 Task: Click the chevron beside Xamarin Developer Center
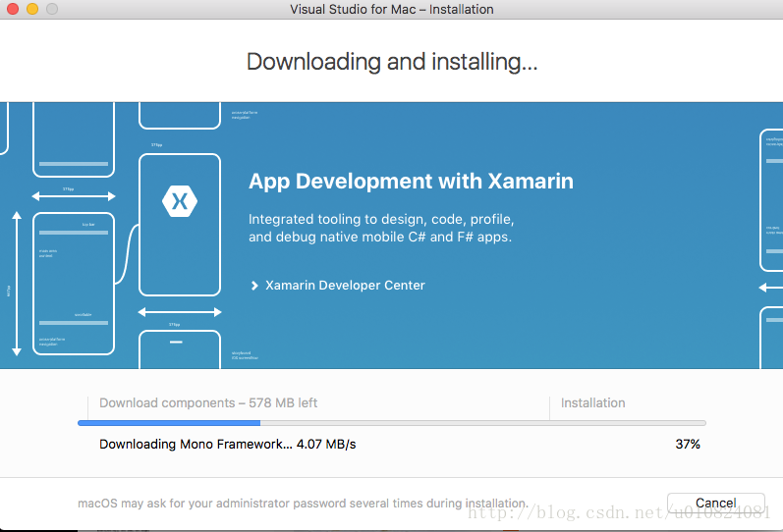pyautogui.click(x=254, y=286)
